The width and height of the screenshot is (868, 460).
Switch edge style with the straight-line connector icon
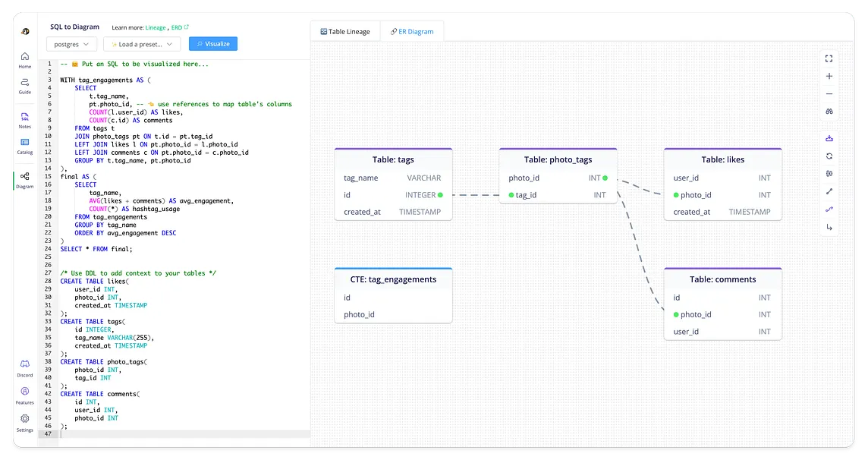tap(829, 191)
